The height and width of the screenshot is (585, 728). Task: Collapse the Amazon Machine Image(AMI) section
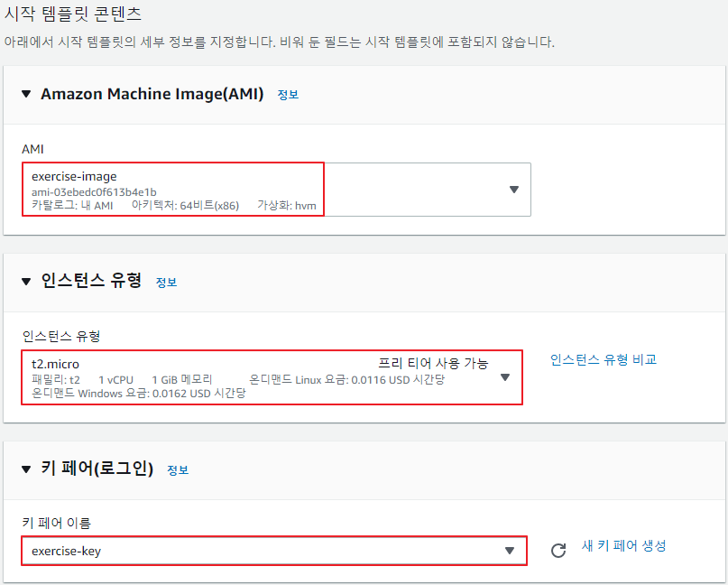(x=26, y=94)
